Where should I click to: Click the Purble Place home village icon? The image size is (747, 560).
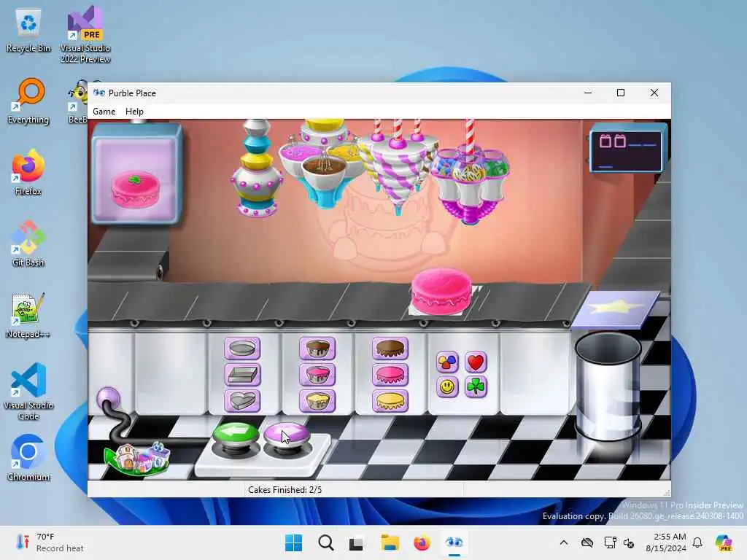(138, 459)
